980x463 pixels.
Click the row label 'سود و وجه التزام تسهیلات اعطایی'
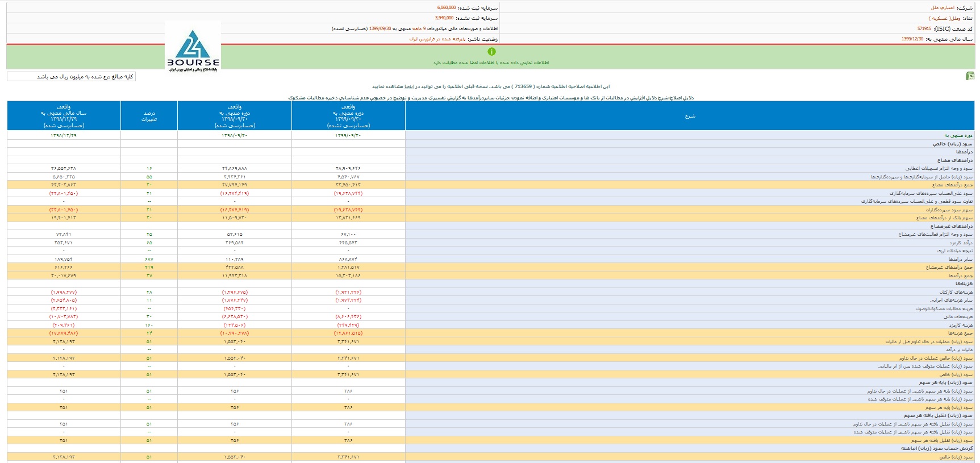(939, 169)
